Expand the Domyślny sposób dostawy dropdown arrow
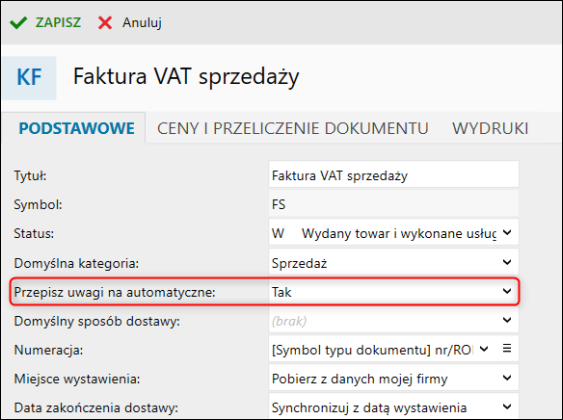 click(507, 320)
